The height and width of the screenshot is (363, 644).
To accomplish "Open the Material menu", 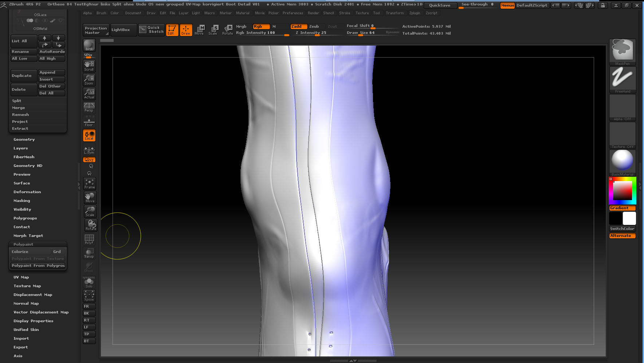I will 243,13.
